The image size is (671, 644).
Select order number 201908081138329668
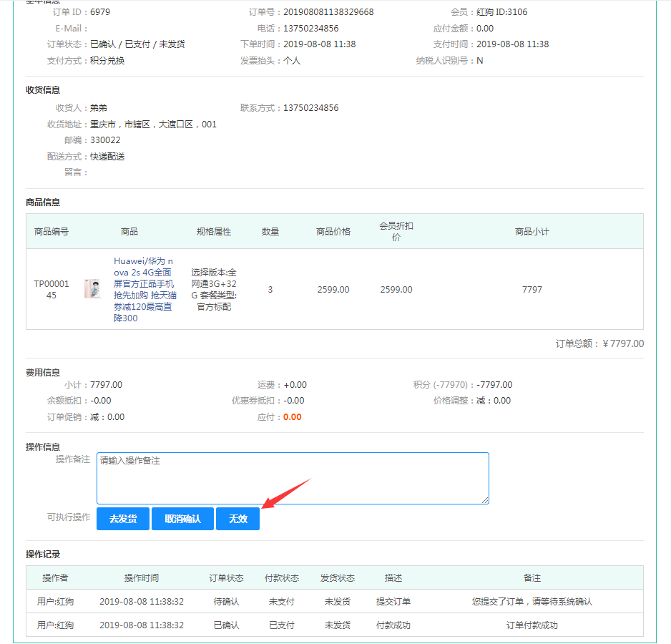328,12
